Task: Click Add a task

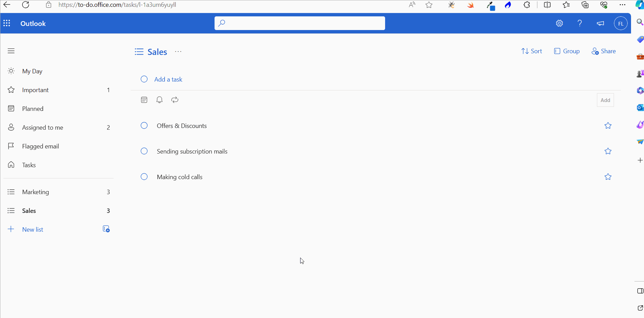Action: pyautogui.click(x=169, y=79)
